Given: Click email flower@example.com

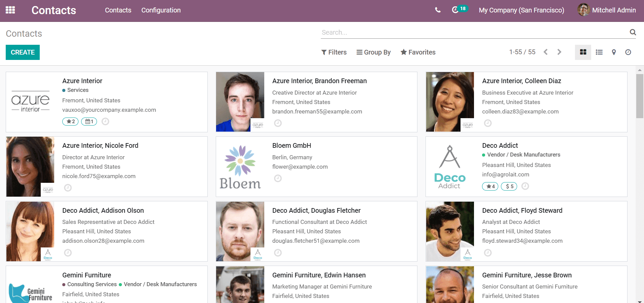Looking at the screenshot, I should click(x=300, y=167).
